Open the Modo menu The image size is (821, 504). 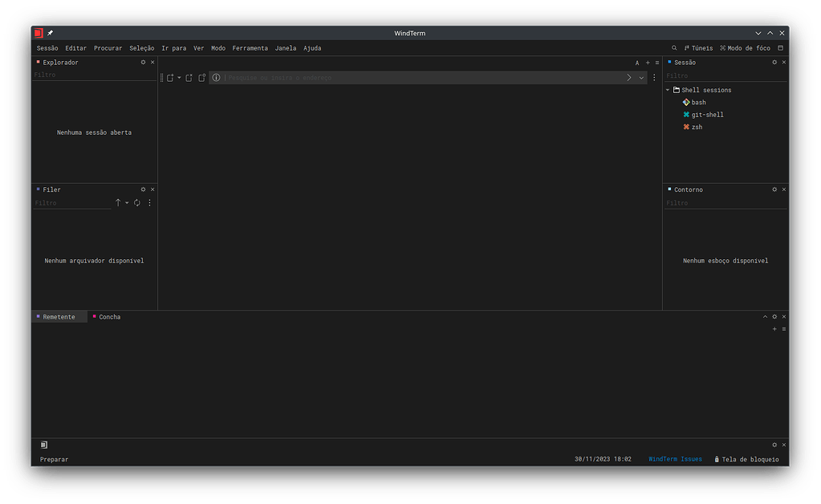[218, 48]
